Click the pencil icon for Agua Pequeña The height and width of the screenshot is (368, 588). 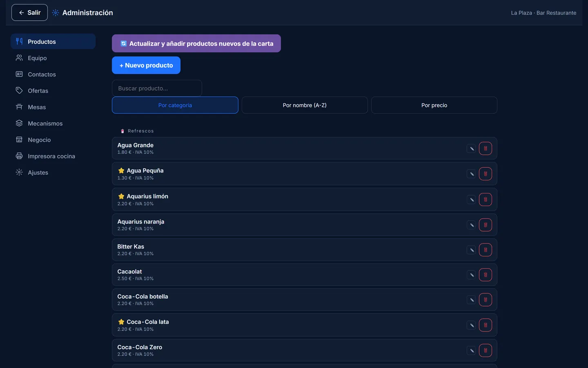pos(472,174)
